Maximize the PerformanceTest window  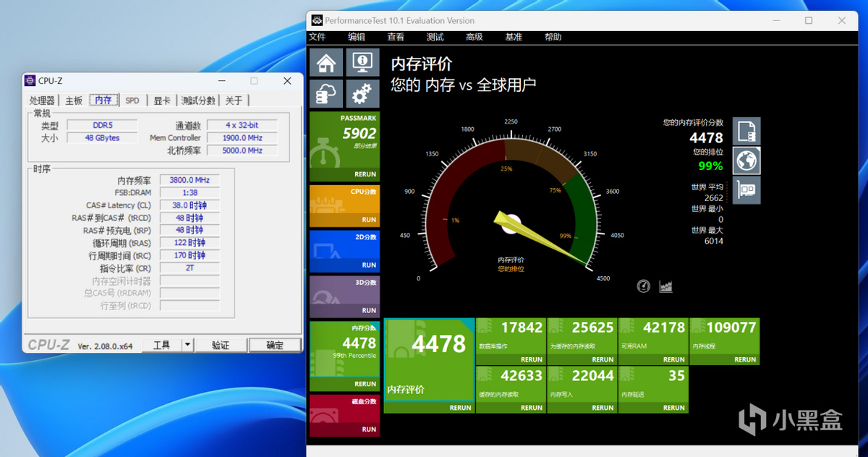point(809,20)
